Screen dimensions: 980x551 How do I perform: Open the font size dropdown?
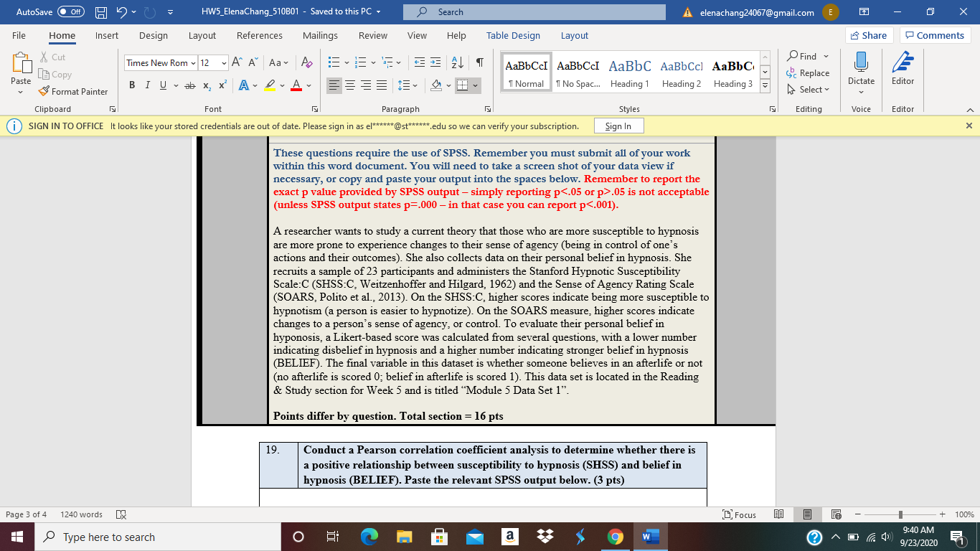point(222,62)
